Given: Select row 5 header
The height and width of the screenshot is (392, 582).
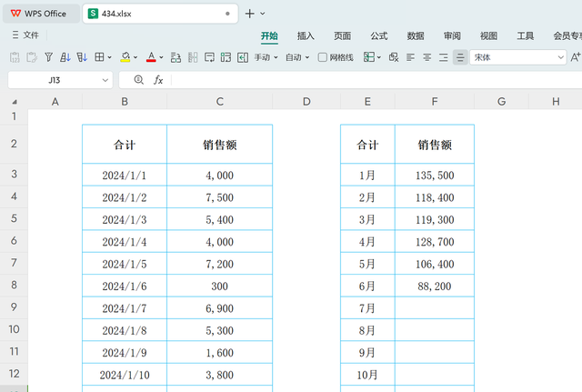Looking at the screenshot, I should [14, 218].
